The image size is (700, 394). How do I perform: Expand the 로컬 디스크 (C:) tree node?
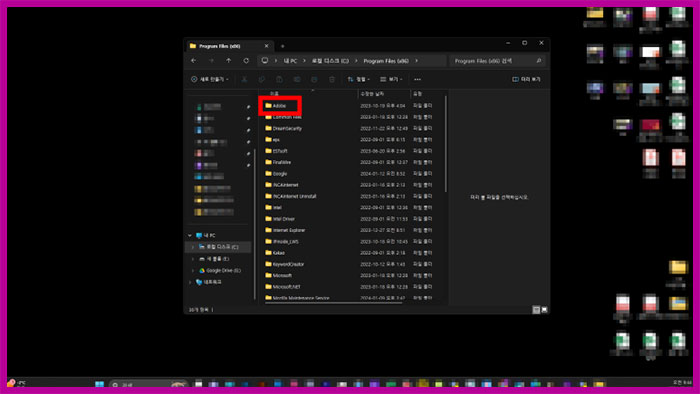[x=193, y=247]
